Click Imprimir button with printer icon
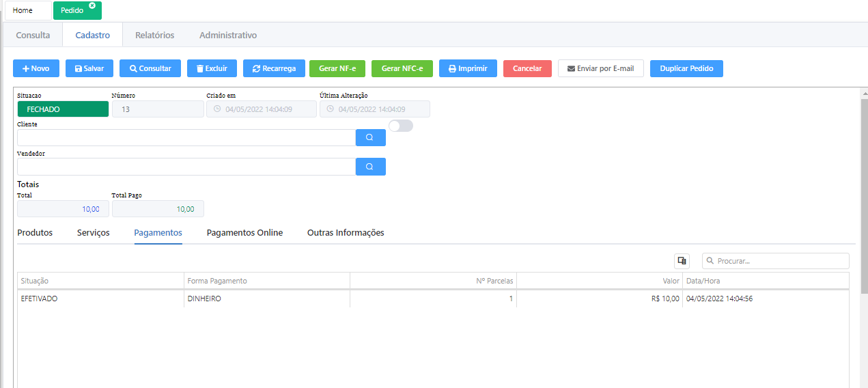 [x=468, y=68]
